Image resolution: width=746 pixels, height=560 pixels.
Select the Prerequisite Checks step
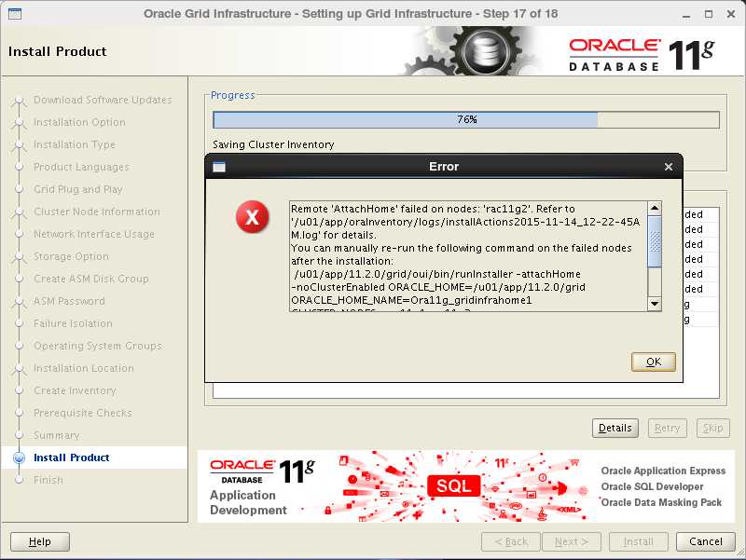click(83, 413)
